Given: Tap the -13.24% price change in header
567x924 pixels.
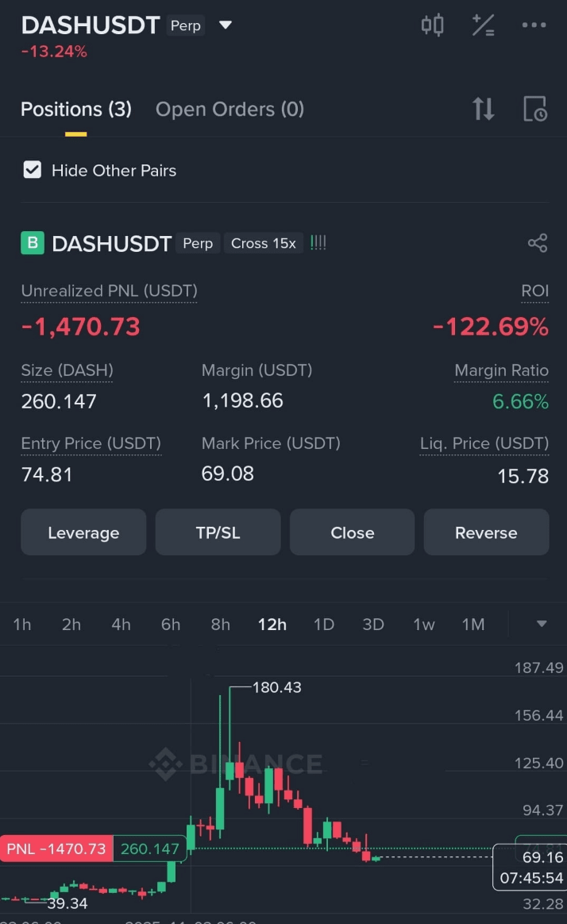Looking at the screenshot, I should tap(54, 52).
